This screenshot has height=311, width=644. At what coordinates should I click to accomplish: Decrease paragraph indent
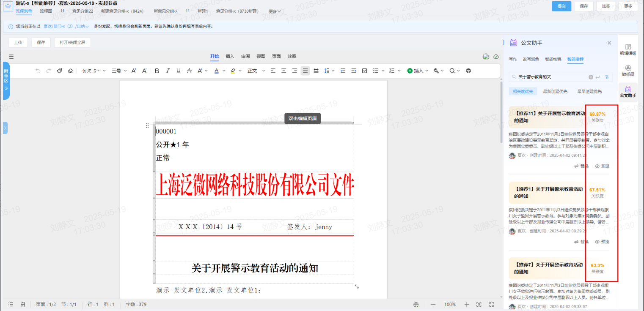coord(343,71)
